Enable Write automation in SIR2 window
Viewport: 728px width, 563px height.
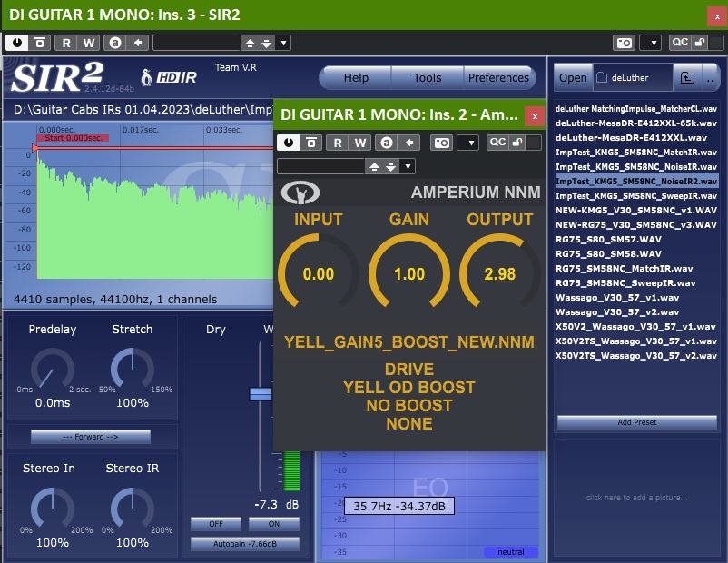click(x=89, y=43)
